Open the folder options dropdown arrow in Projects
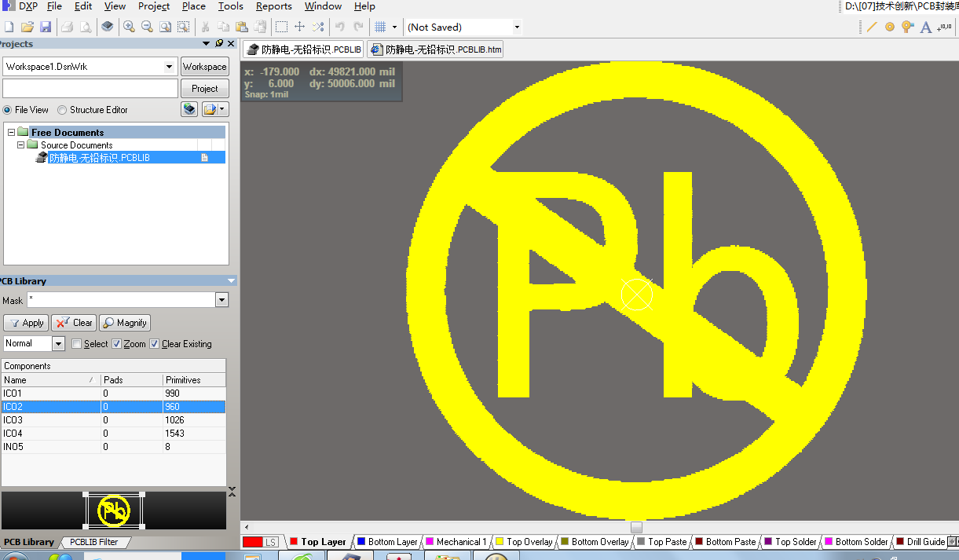Viewport: 959px width, 560px height. point(223,109)
